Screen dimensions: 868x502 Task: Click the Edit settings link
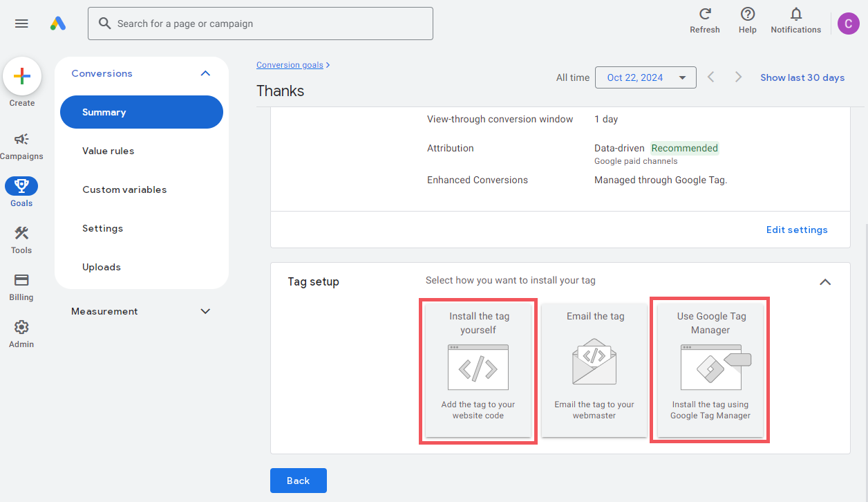(x=797, y=230)
